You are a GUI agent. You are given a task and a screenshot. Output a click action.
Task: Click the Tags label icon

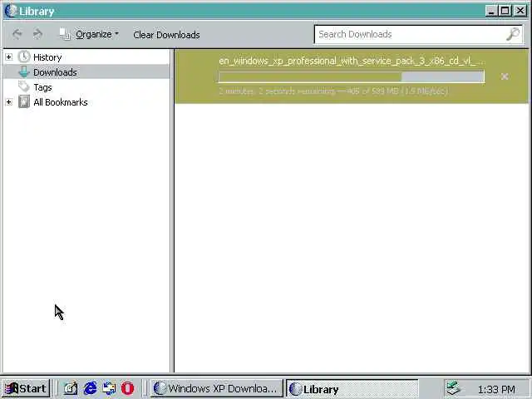pyautogui.click(x=24, y=86)
